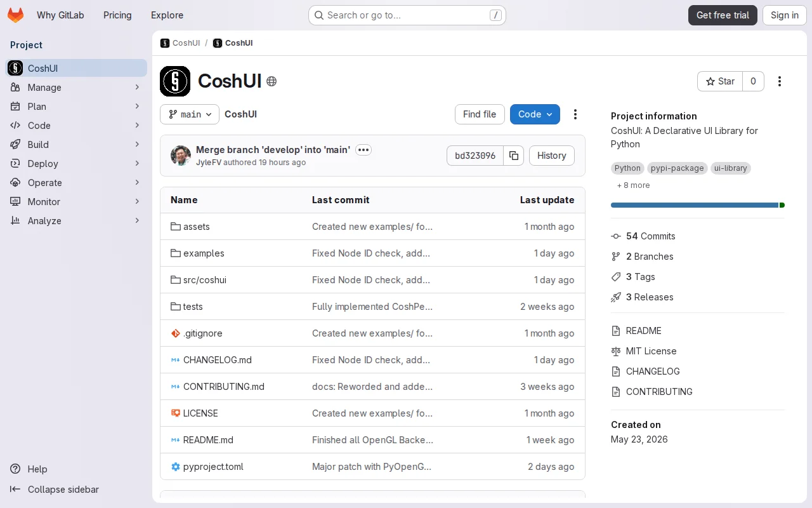This screenshot has height=508, width=812.
Task: Open the Explore top menu link
Action: (x=167, y=15)
